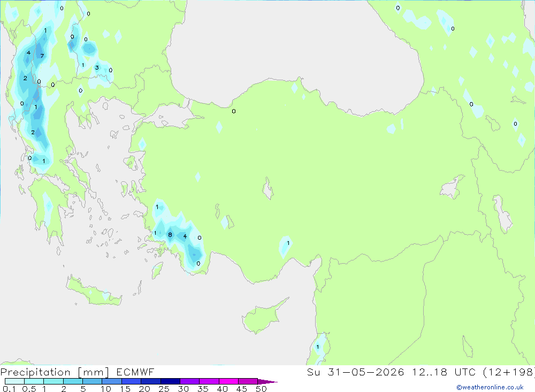
Task: Click the 10–15 mm legend color box
Action: coord(112,381)
